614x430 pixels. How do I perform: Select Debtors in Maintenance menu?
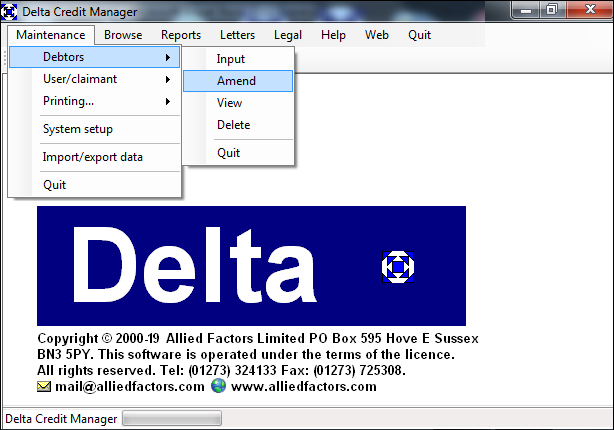click(94, 57)
